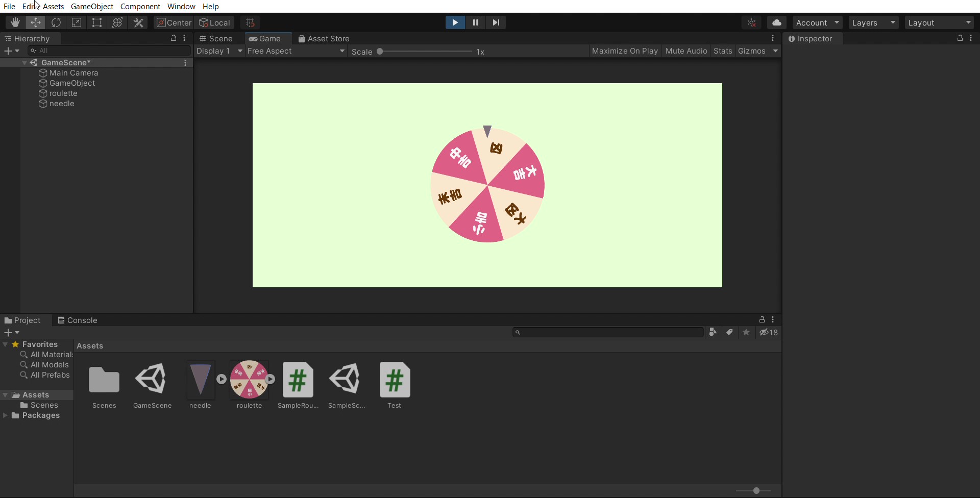The width and height of the screenshot is (980, 498).
Task: Toggle pivot Center button
Action: coord(174,22)
